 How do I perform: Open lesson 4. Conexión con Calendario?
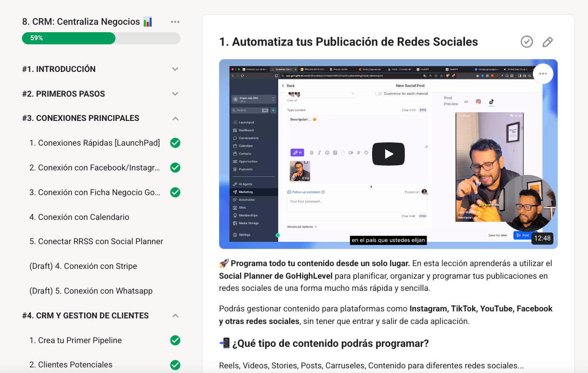[79, 217]
